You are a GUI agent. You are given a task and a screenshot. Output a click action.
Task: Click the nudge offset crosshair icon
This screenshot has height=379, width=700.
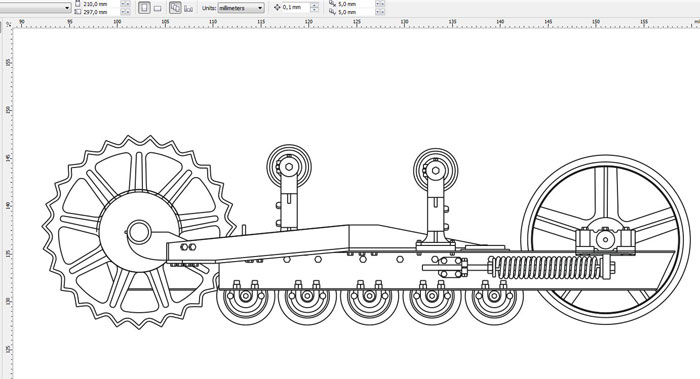pos(277,8)
